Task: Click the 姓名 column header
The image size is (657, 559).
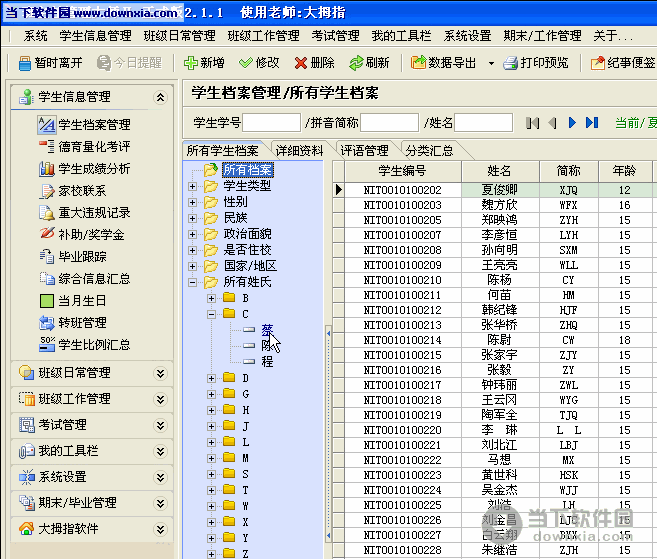Action: (499, 171)
